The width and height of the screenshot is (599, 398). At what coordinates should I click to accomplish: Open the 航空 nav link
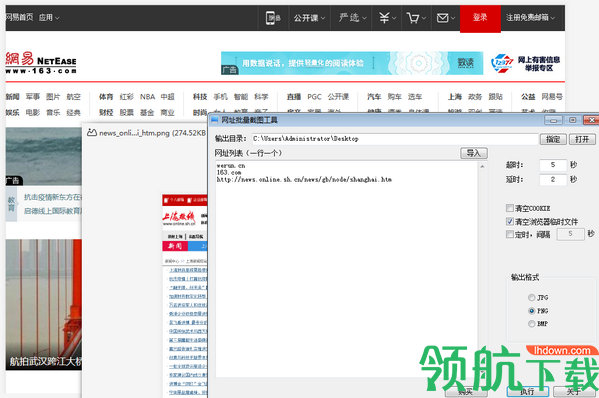(x=74, y=97)
